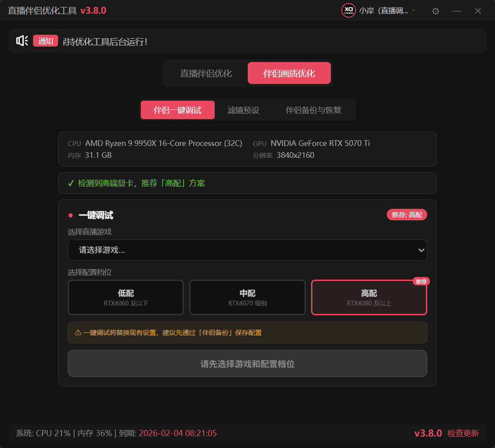Select the 中配 configuration tier
The image size is (495, 448).
pos(247,297)
